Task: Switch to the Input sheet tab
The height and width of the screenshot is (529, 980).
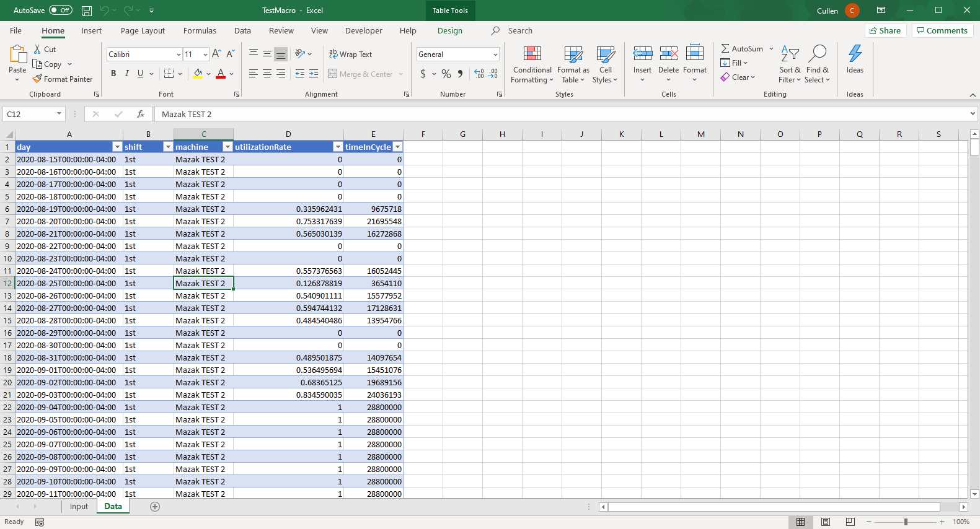Action: [79, 507]
